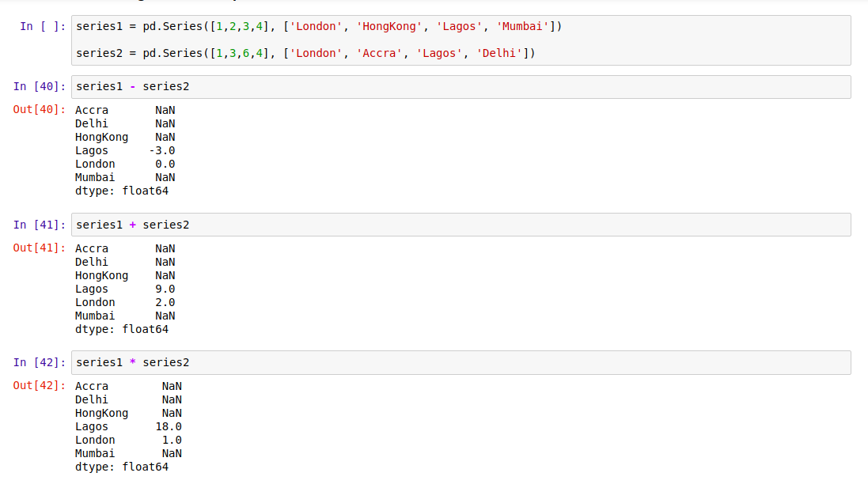Click into the 'series1 * series2' code cell

tap(459, 363)
